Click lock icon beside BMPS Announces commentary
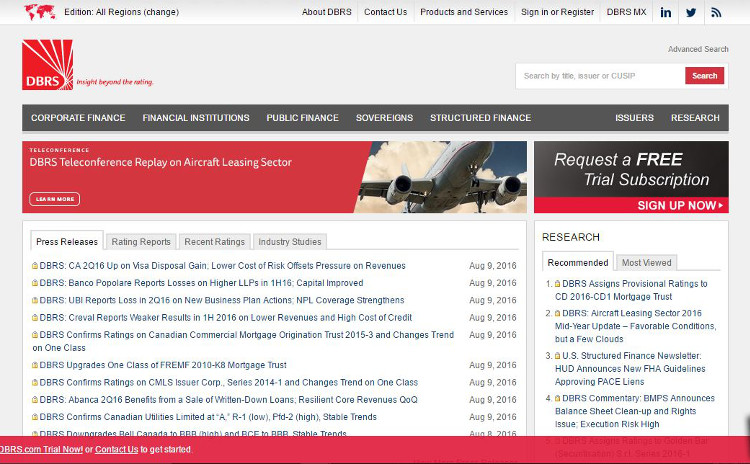This screenshot has width=750, height=464. 557,398
